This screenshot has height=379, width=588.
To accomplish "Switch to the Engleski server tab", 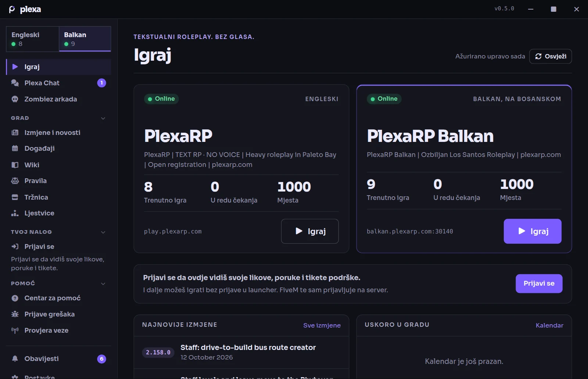I will pyautogui.click(x=33, y=39).
